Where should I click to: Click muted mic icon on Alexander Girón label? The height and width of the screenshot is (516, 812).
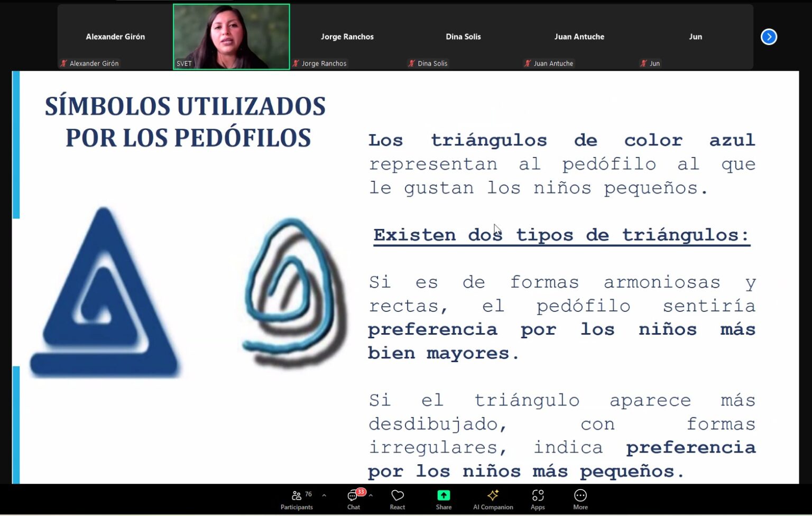coord(64,63)
